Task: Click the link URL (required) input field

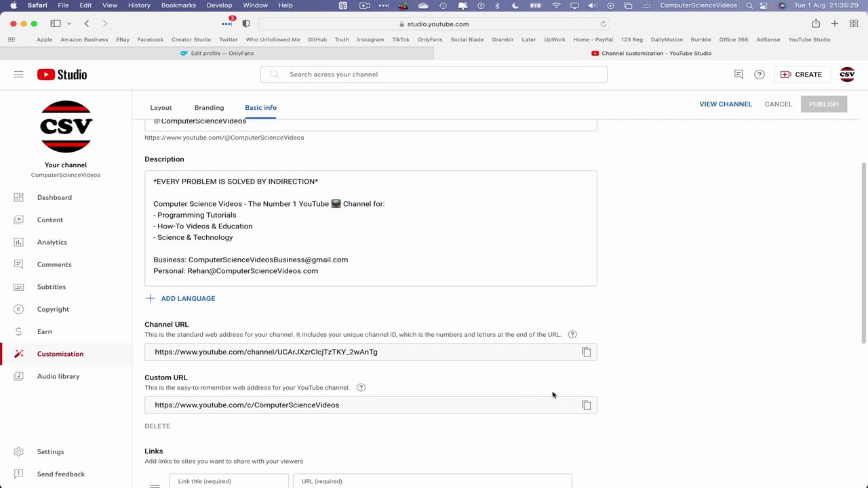Action: pos(433,481)
